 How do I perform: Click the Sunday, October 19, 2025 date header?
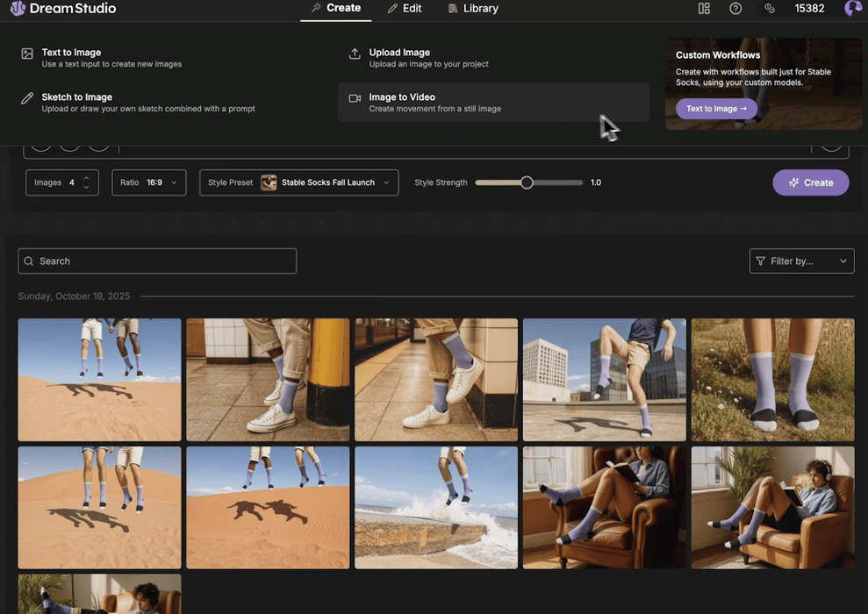75,296
